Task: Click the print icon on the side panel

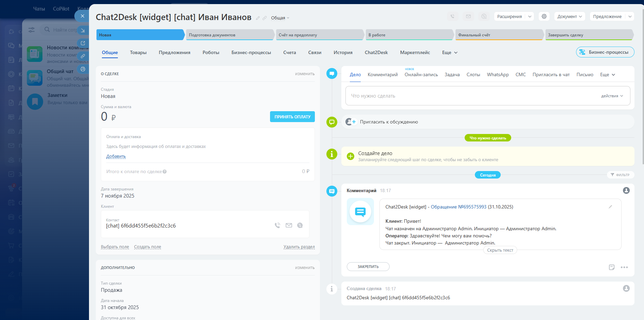Action: pos(83,69)
